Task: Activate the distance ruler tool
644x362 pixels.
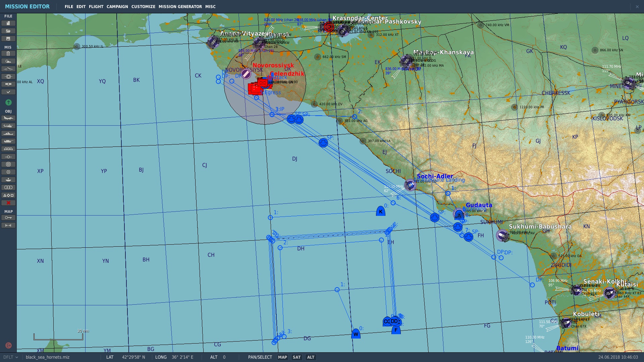Action: tap(8, 226)
